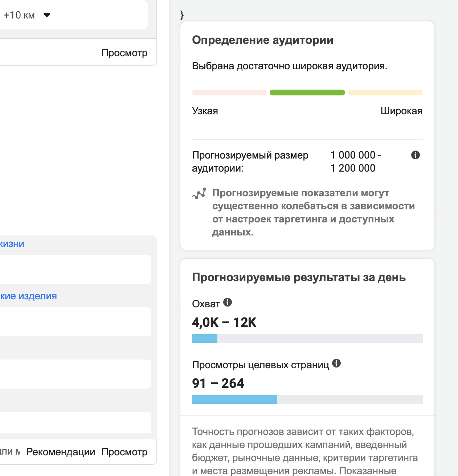The height and width of the screenshot is (476, 458).
Task: Click the landing page views progress bar
Action: 307,399
